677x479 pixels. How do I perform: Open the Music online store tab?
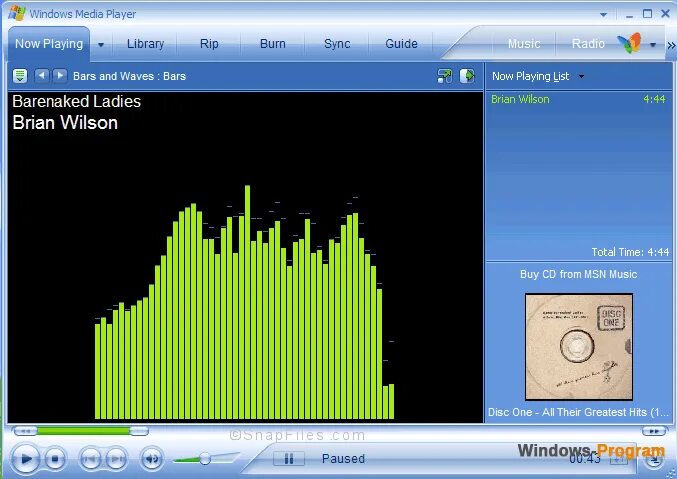(x=524, y=44)
